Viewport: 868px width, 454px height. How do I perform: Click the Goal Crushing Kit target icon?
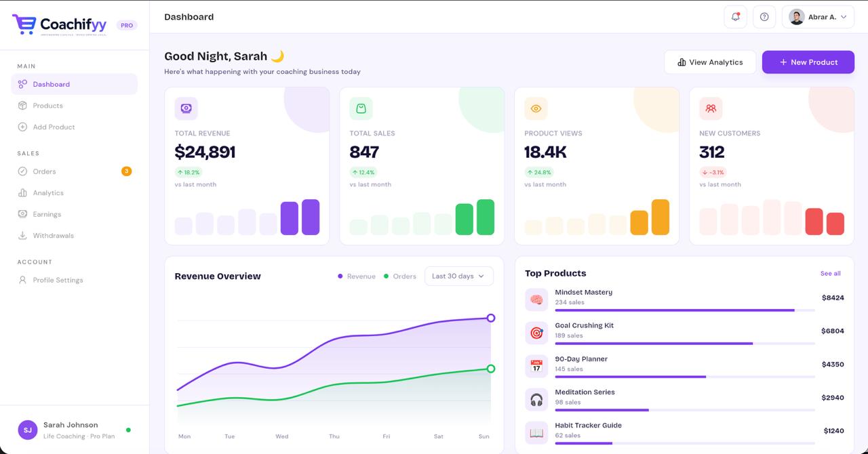coord(536,333)
